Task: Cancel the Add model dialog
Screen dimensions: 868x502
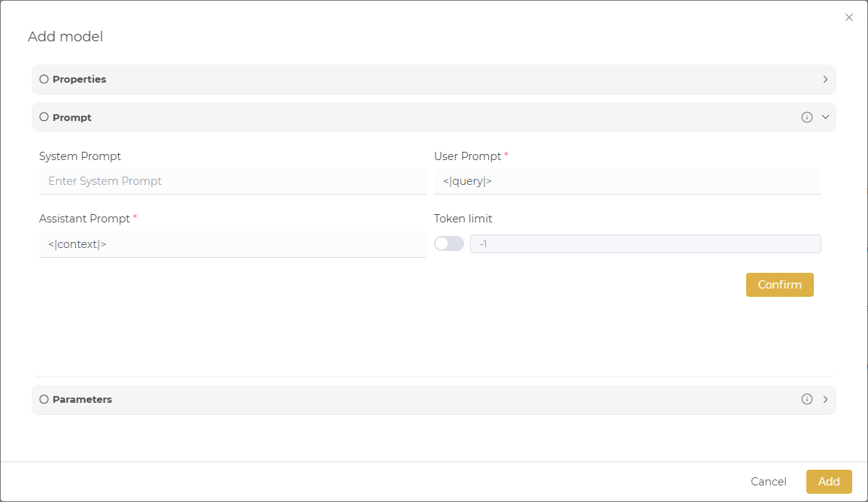Action: [769, 482]
